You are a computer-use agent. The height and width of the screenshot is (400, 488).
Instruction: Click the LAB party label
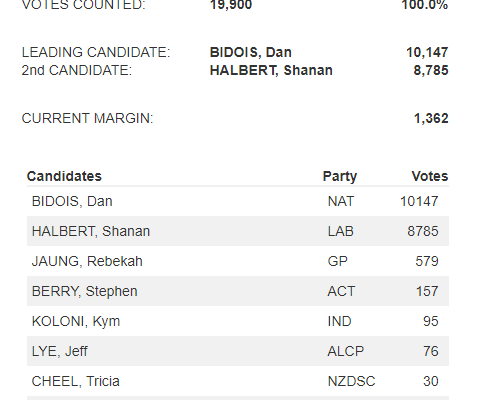click(x=340, y=231)
